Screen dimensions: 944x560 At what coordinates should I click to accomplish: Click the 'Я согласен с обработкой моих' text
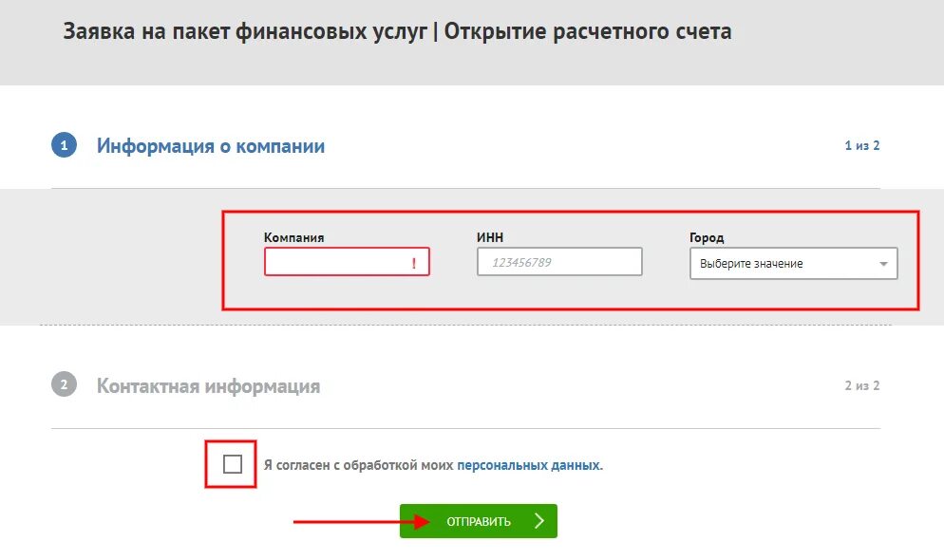359,465
